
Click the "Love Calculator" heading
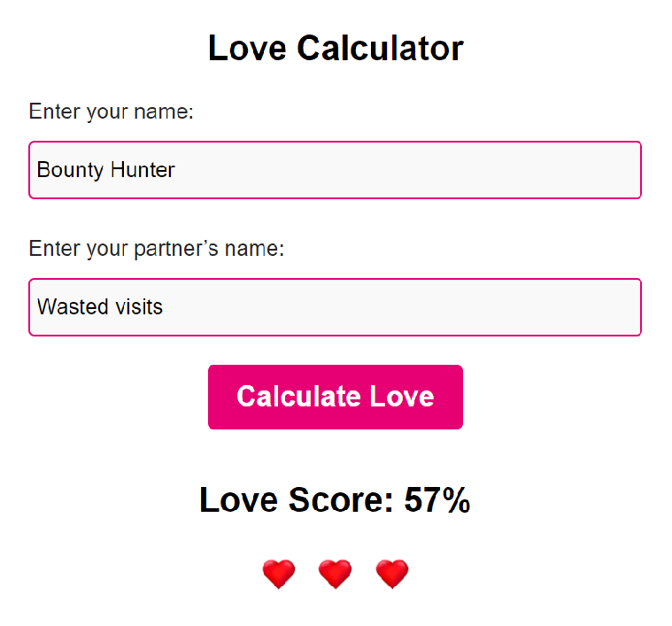click(x=336, y=49)
